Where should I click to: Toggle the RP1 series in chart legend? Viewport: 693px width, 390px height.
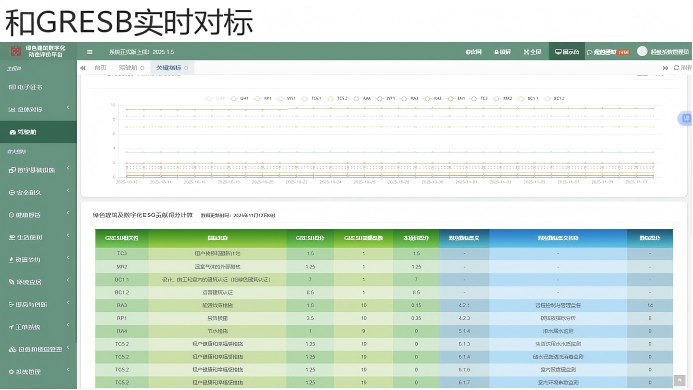263,99
